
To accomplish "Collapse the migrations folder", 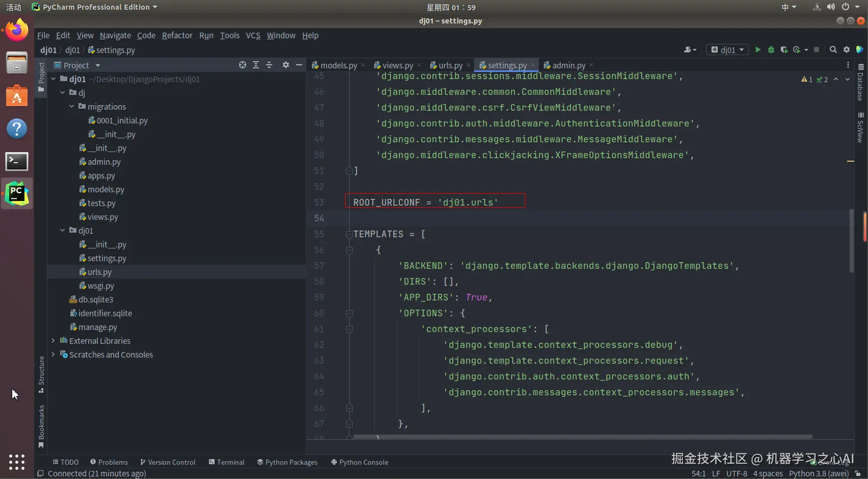I will 71,107.
